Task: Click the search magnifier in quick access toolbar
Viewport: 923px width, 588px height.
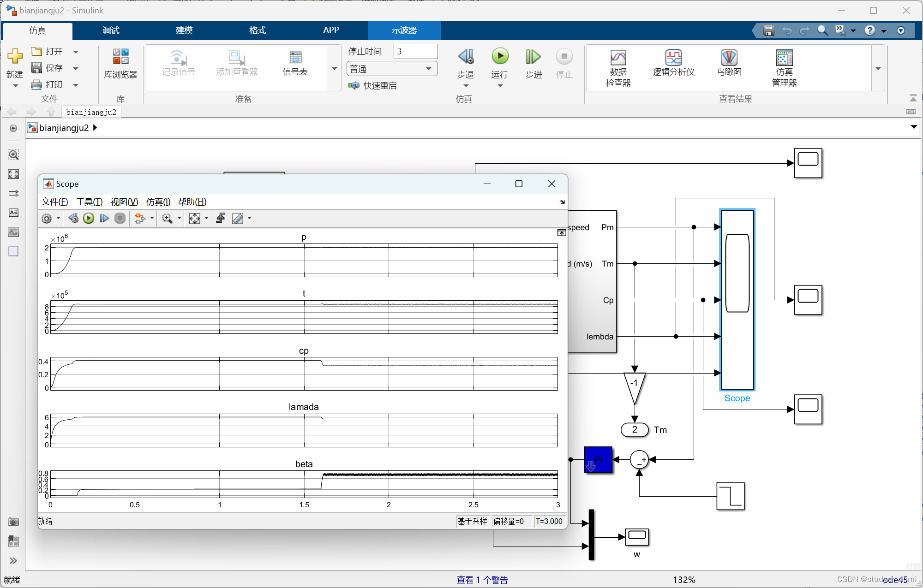Action: [x=822, y=30]
